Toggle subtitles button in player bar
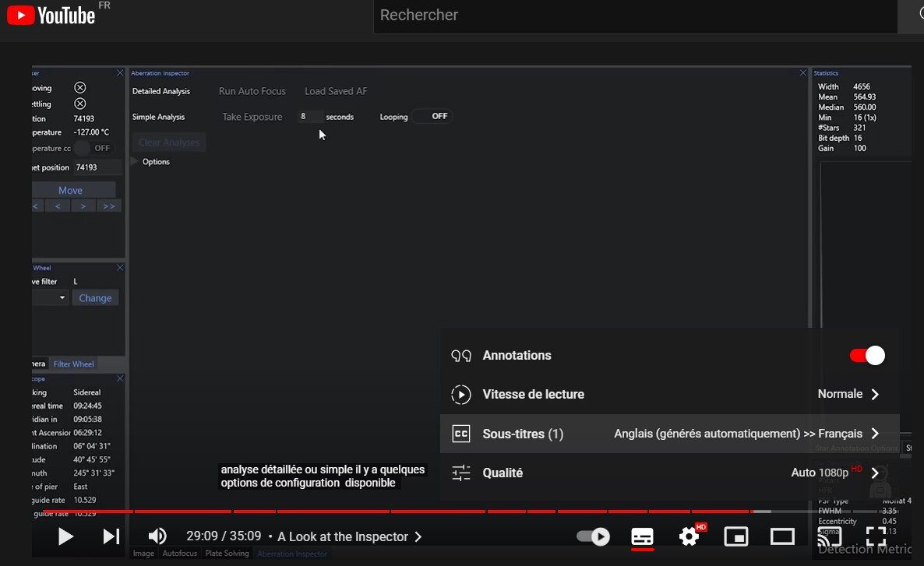 coord(642,536)
